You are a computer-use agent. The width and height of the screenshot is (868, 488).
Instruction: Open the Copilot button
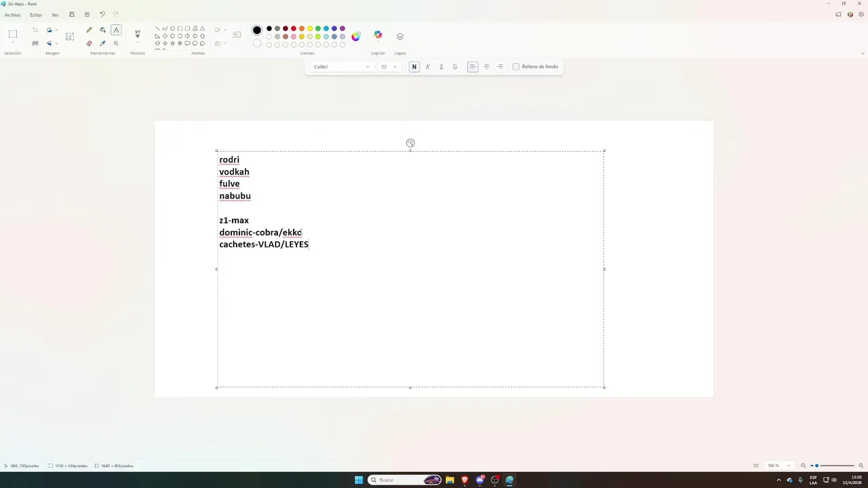(x=378, y=35)
